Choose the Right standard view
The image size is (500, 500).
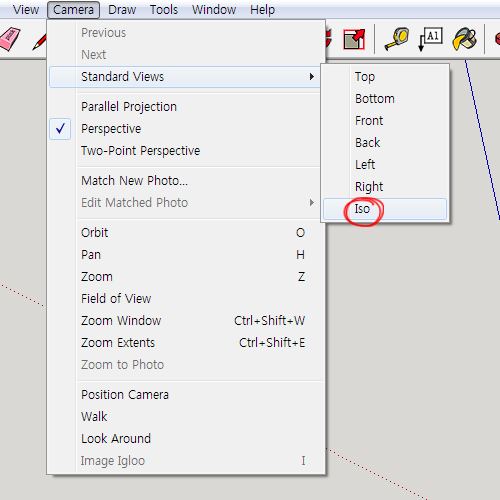385,187
